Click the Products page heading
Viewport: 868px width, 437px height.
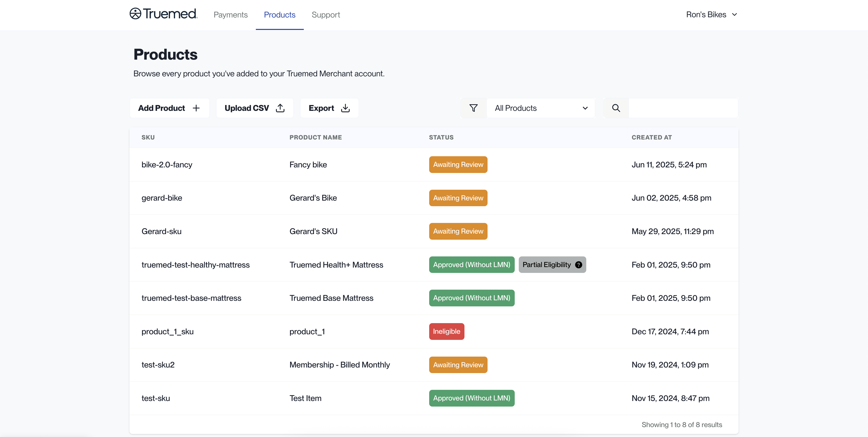[165, 55]
